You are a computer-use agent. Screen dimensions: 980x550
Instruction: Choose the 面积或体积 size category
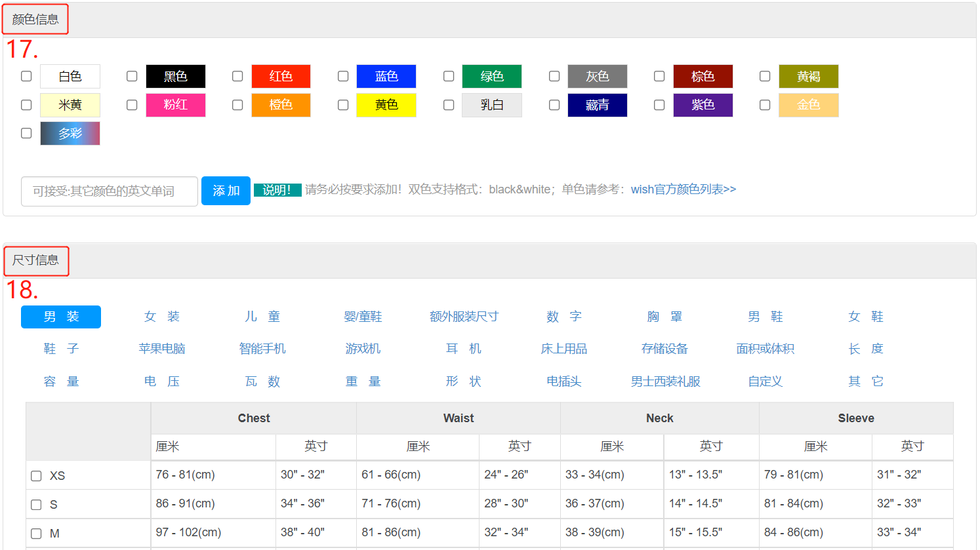766,349
